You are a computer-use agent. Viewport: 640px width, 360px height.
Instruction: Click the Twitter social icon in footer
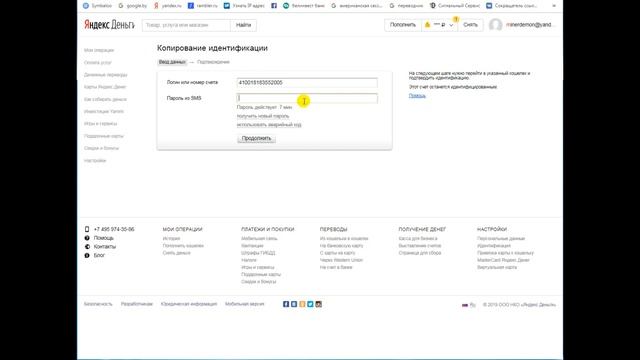(x=310, y=304)
